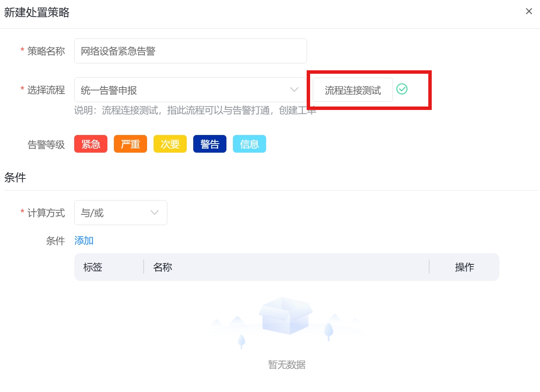Click the 操作 column header
This screenshot has width=540, height=392.
click(465, 267)
